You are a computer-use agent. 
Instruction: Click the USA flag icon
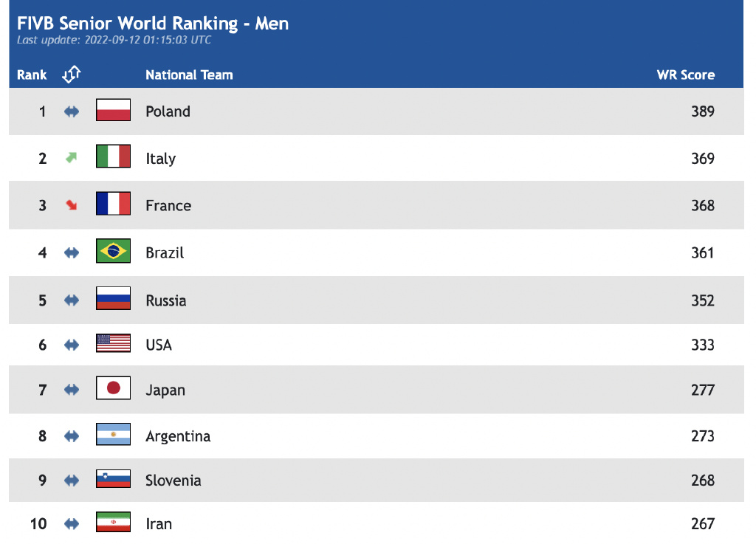[x=113, y=343]
